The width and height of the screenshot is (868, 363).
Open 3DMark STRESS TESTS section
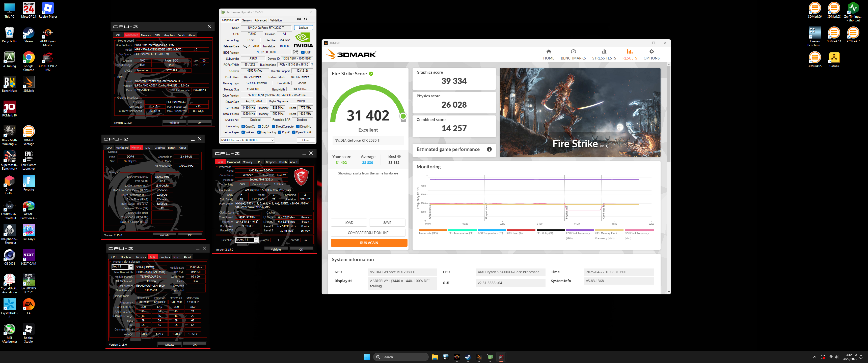604,54
